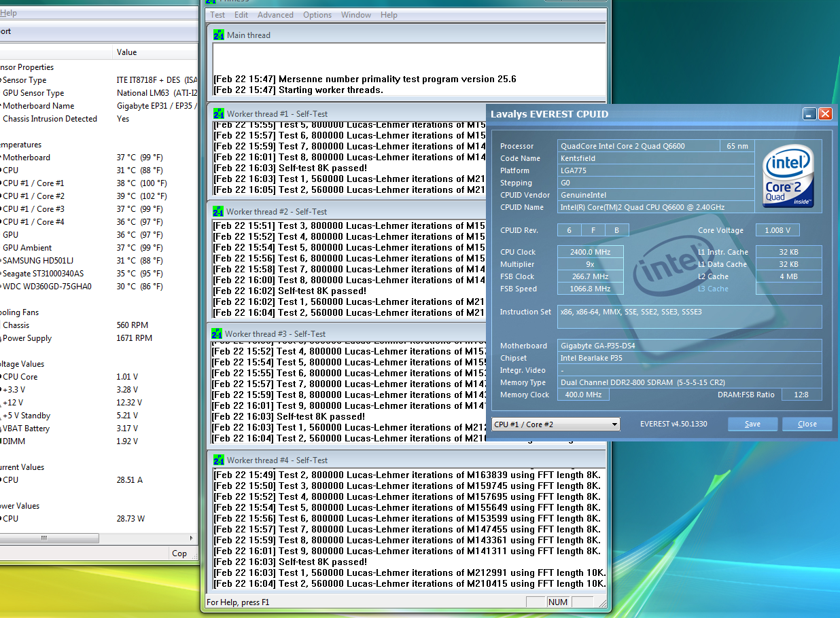The width and height of the screenshot is (840, 618).
Task: Click the 28.73 W power value
Action: pyautogui.click(x=130, y=519)
